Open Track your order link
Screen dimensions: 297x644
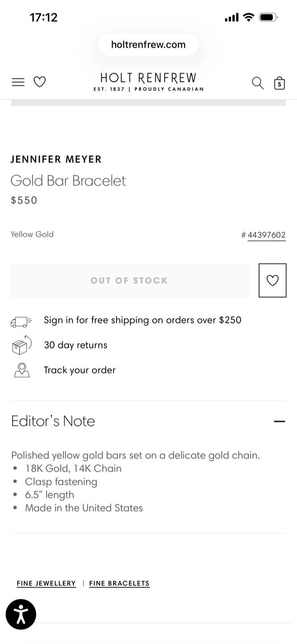click(79, 370)
